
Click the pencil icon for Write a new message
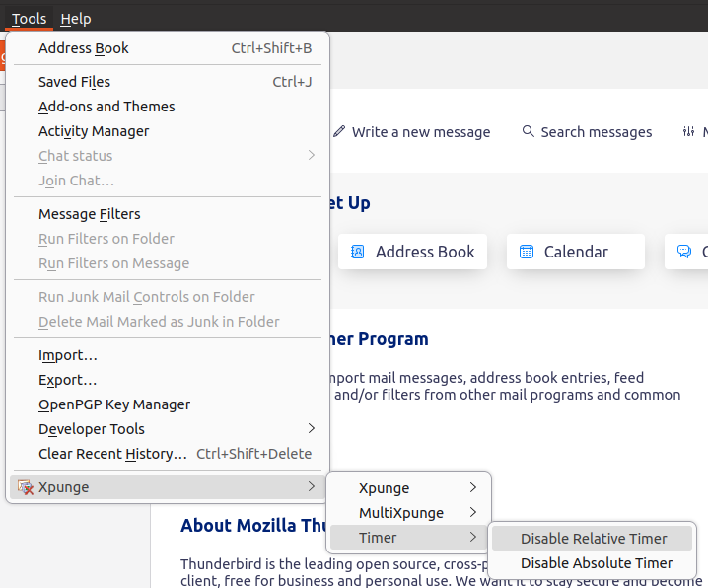[x=339, y=131]
